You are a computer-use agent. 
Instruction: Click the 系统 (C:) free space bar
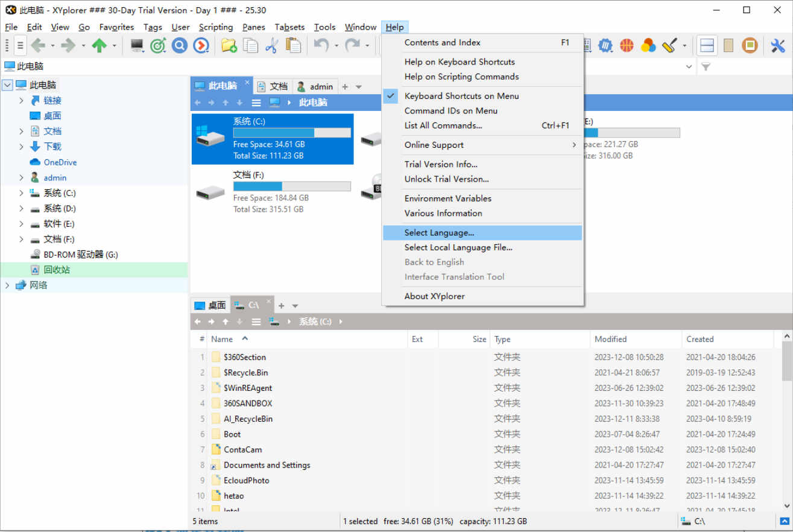click(x=292, y=133)
